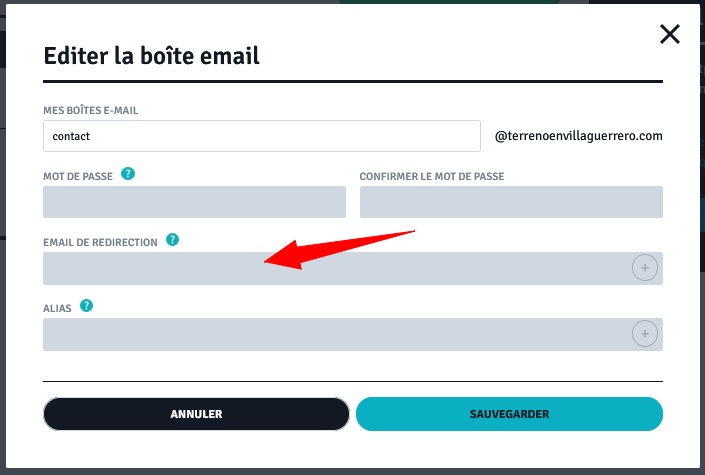Click into the Mot de passe field
Viewport: 705px width, 475px height.
[194, 202]
